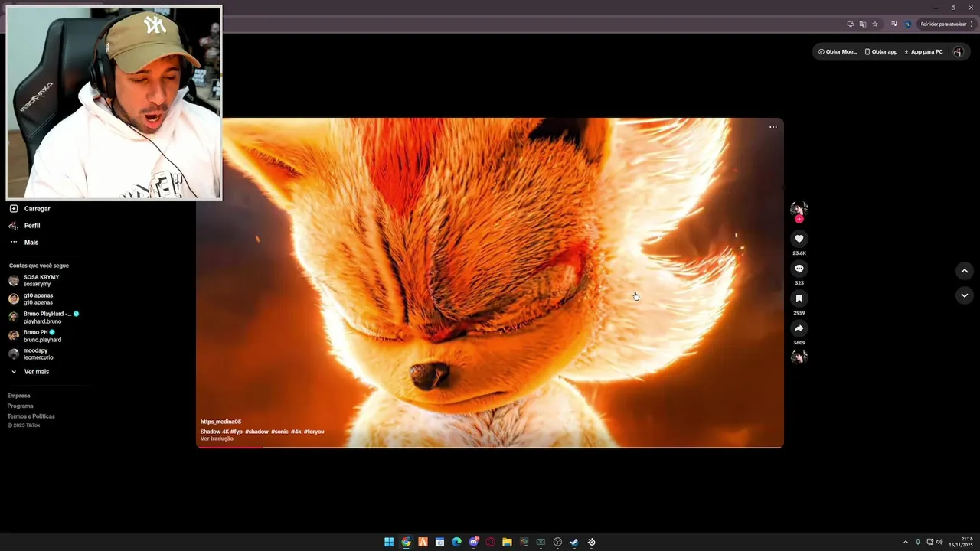Click the #fyp hashtag
Viewport: 980px width, 551px height.
click(236, 432)
